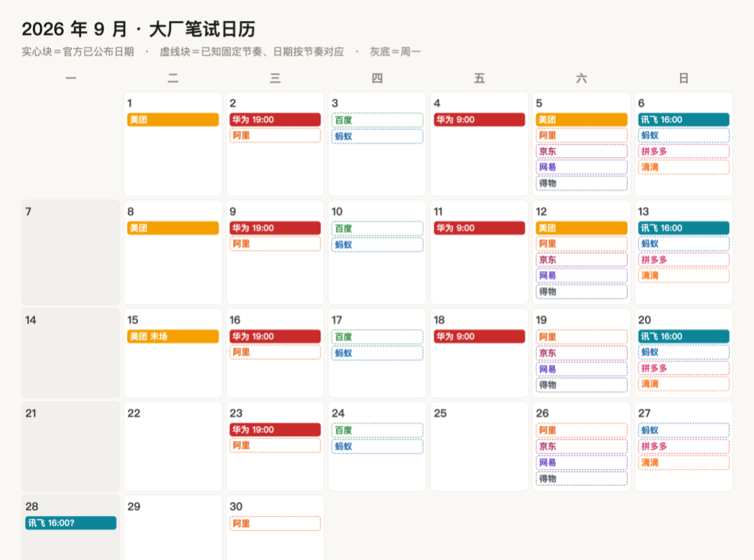Click the 美团 event on September 12

(582, 228)
